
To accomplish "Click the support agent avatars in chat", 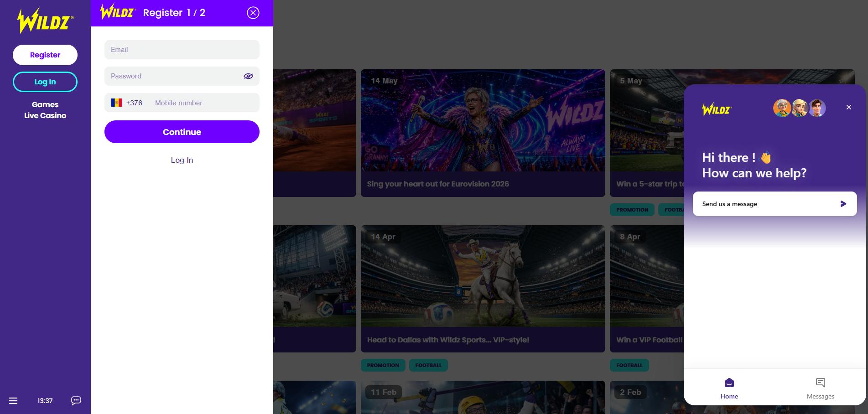I will (800, 108).
